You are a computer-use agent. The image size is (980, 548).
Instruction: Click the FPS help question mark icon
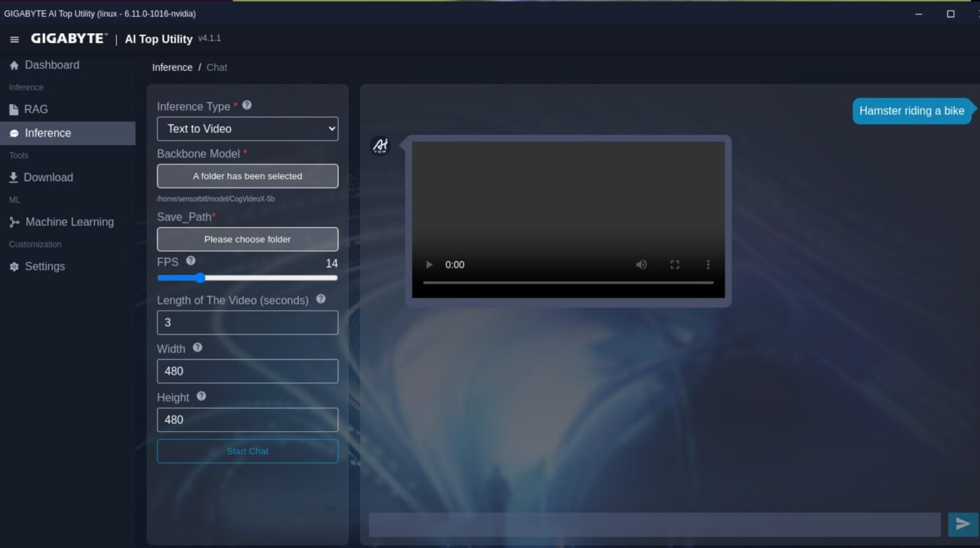pos(190,261)
